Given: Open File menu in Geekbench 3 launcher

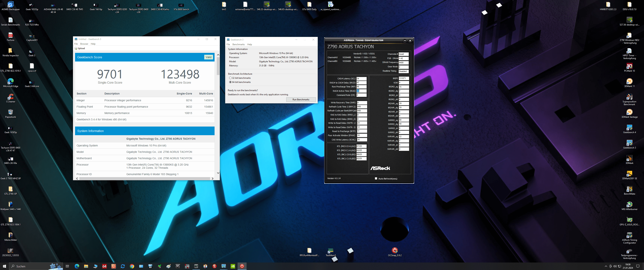Looking at the screenshot, I should 228,44.
